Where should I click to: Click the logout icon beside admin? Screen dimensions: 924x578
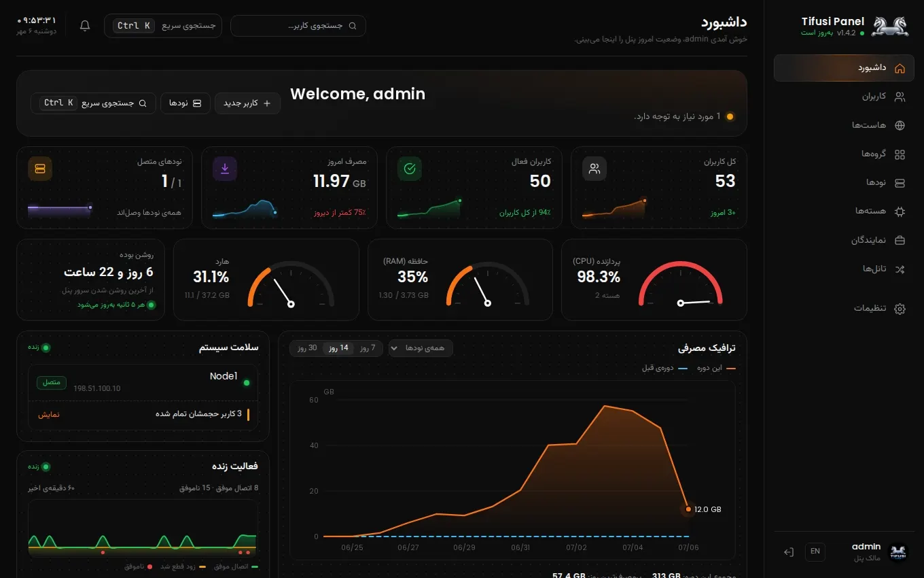point(789,552)
